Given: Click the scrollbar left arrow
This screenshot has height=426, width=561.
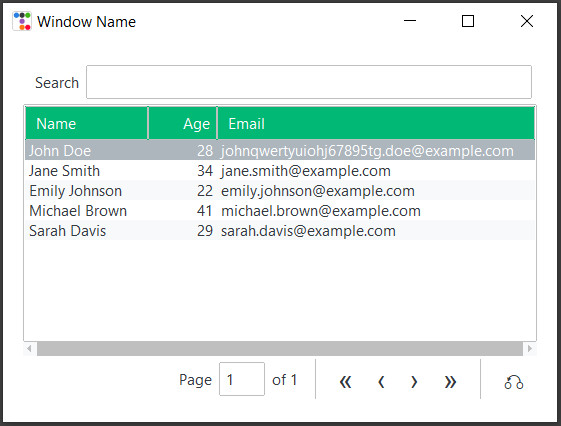Looking at the screenshot, I should click(30, 348).
